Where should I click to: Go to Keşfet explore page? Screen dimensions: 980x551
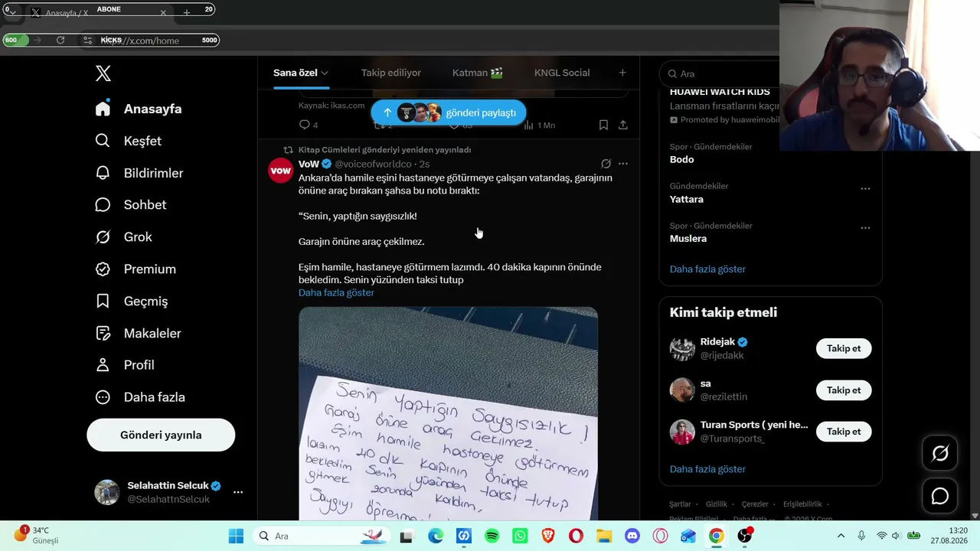(128, 141)
